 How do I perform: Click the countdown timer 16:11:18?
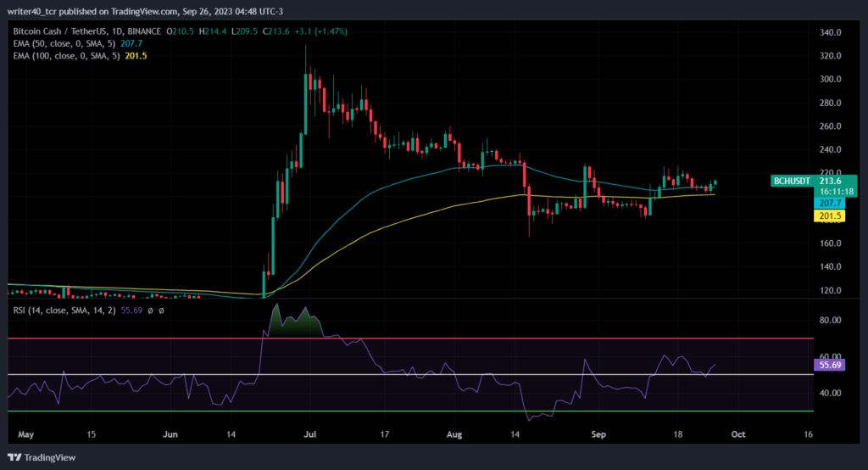[836, 192]
